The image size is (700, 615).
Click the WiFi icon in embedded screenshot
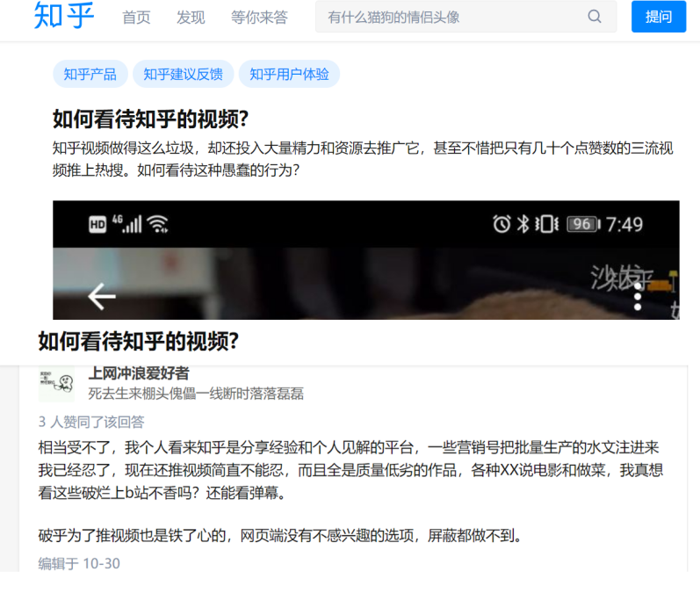click(158, 224)
